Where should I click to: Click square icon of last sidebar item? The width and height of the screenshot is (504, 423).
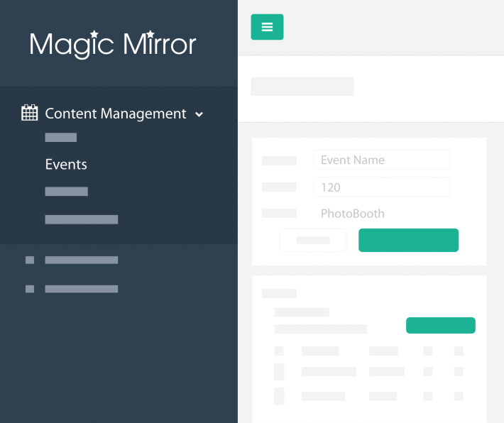(30, 289)
